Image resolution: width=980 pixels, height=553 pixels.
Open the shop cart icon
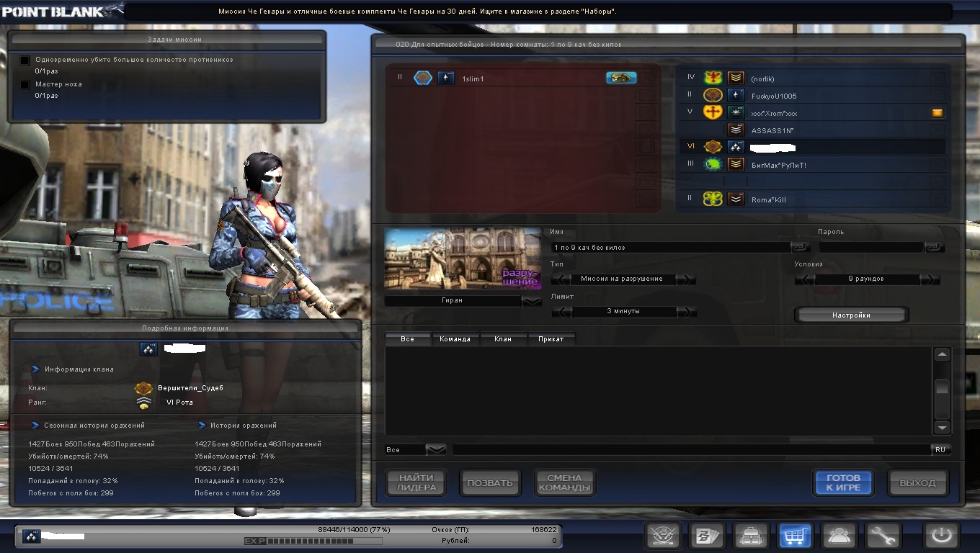[796, 536]
